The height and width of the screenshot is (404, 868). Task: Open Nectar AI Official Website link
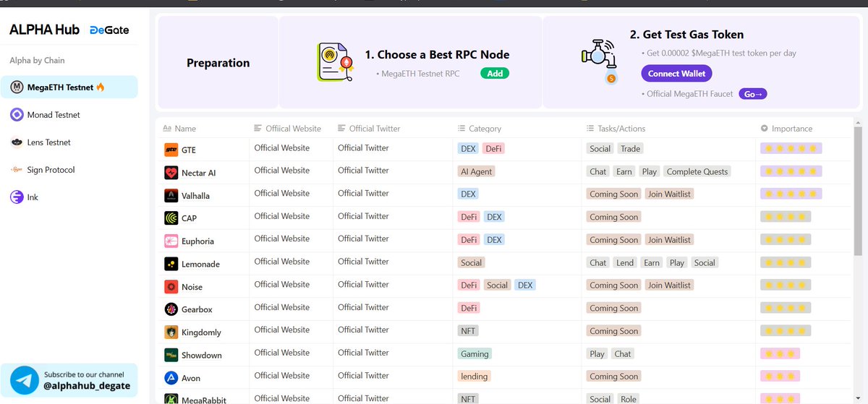(x=282, y=171)
